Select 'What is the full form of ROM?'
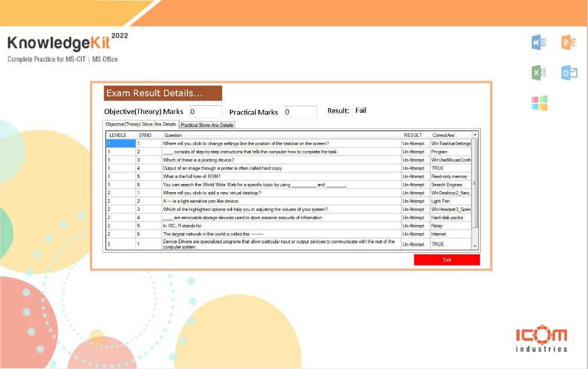588x369 pixels. click(281, 176)
